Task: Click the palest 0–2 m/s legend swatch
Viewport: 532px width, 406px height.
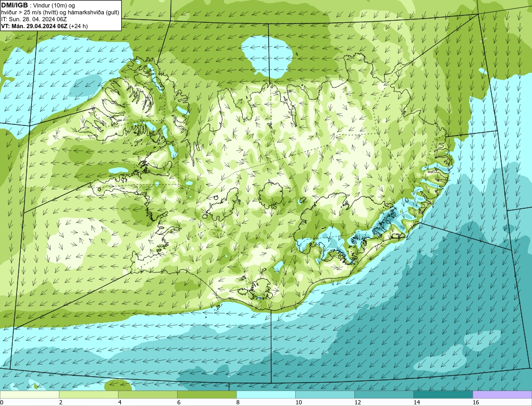Action: pos(29,395)
